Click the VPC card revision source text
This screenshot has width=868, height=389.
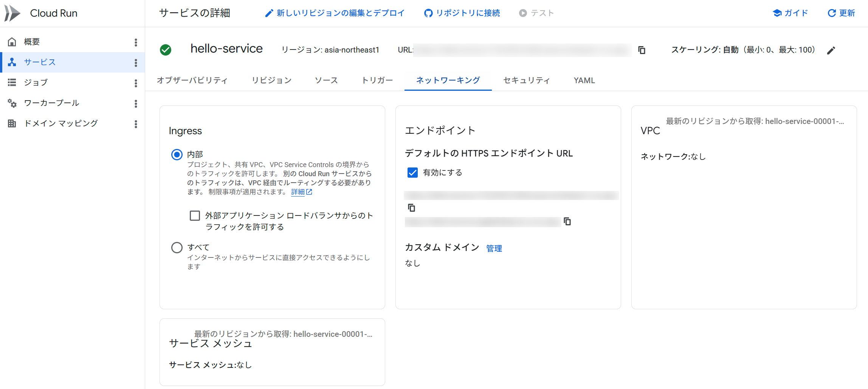(x=755, y=121)
